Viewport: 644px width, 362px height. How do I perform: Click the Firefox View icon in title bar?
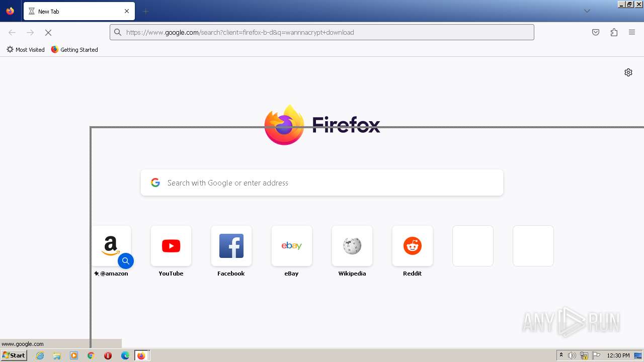[x=10, y=11]
